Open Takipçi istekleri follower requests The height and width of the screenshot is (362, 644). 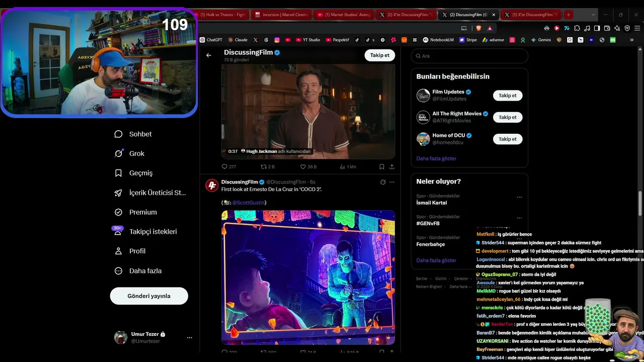point(145,232)
